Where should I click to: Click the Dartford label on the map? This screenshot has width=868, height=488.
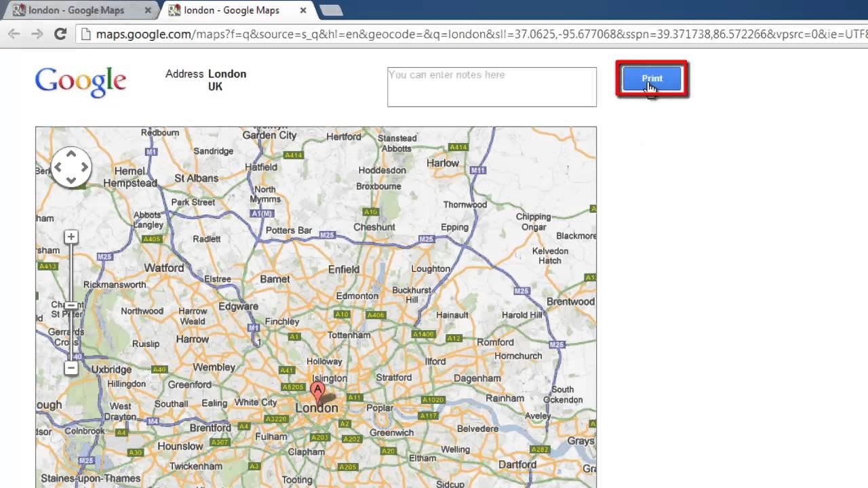pyautogui.click(x=517, y=464)
